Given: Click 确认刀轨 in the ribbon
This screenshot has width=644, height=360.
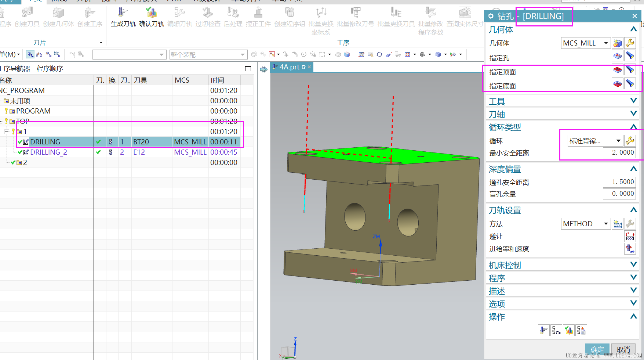Looking at the screenshot, I should coord(152,17).
